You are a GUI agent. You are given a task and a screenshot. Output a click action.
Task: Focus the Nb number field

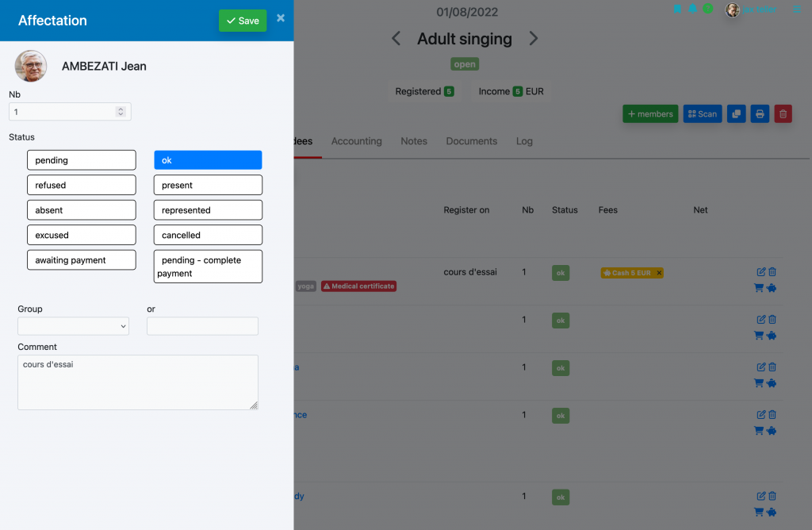tap(70, 112)
